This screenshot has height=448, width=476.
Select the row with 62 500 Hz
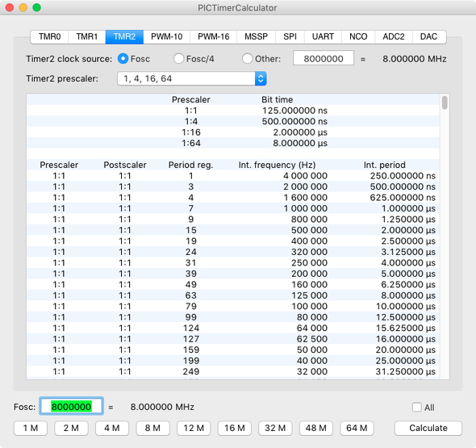pyautogui.click(x=233, y=339)
